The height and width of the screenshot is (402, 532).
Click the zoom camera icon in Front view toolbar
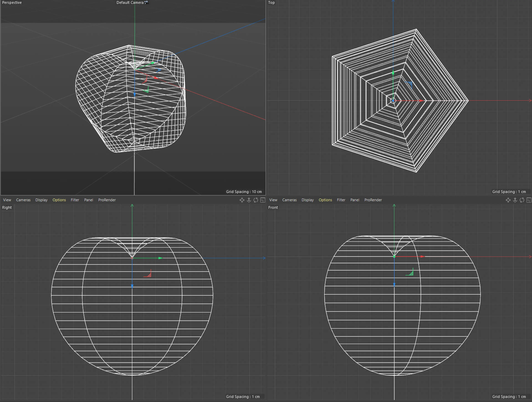pyautogui.click(x=515, y=200)
